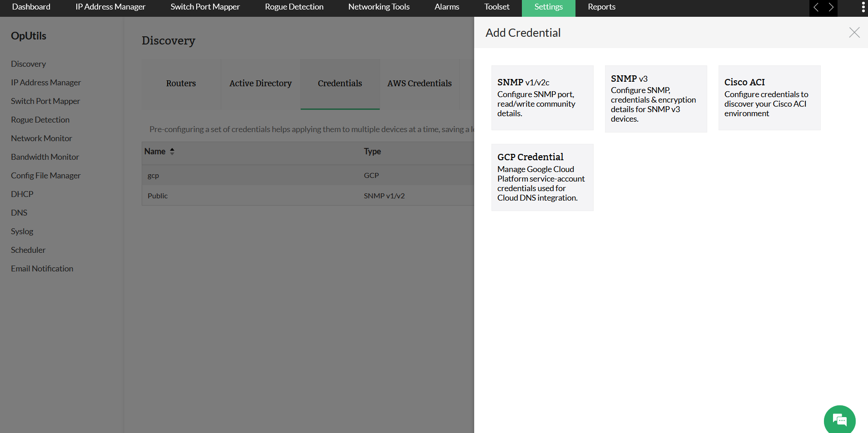Click the previous navigation arrow in top bar
This screenshot has height=433, width=868.
click(816, 7)
